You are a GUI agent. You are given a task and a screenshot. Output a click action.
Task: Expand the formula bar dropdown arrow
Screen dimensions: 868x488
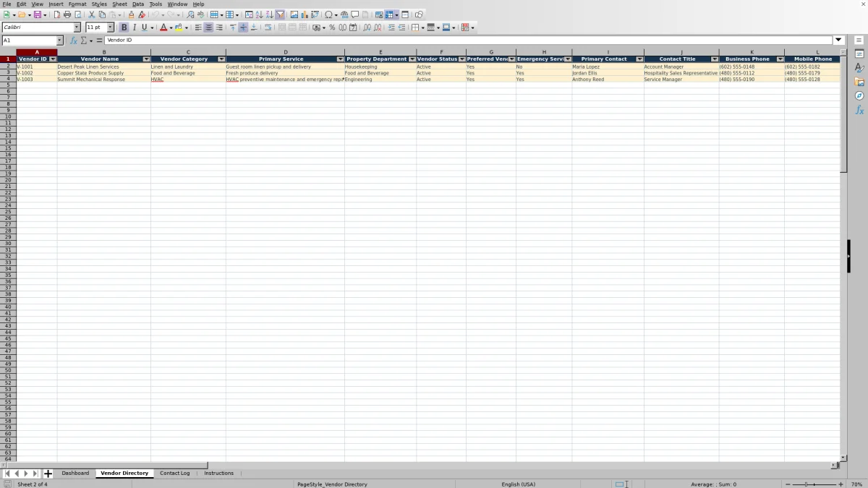(839, 40)
